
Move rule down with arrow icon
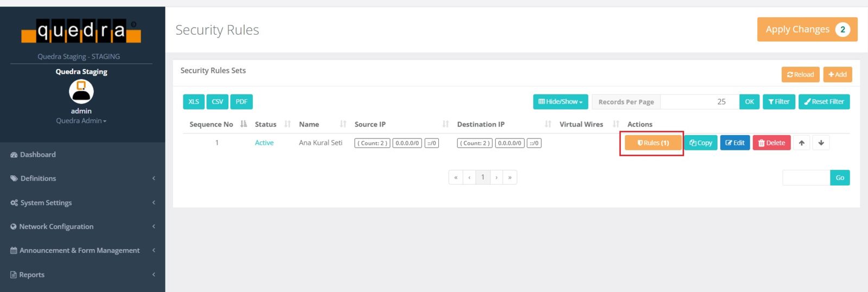click(x=821, y=143)
